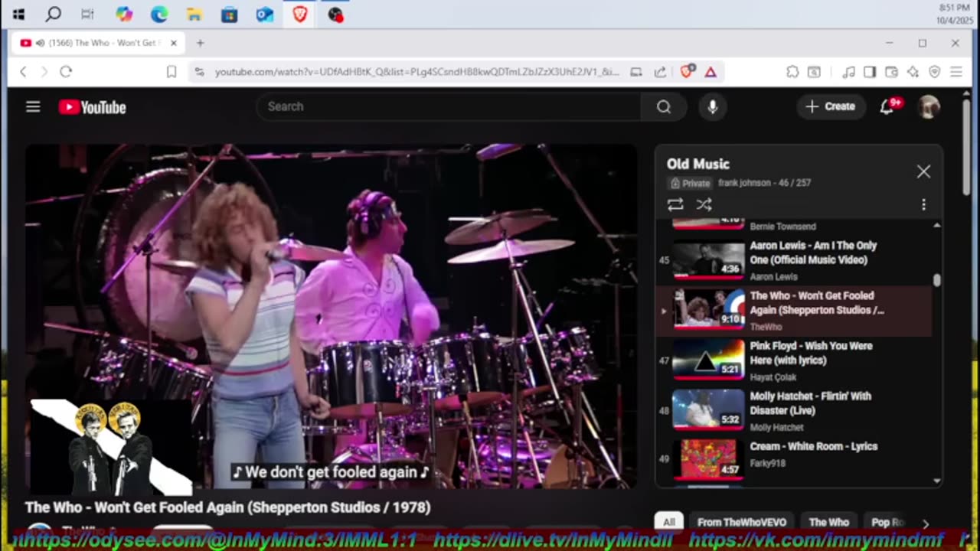Open YouTube notifications bell
980x551 pixels.
(887, 107)
